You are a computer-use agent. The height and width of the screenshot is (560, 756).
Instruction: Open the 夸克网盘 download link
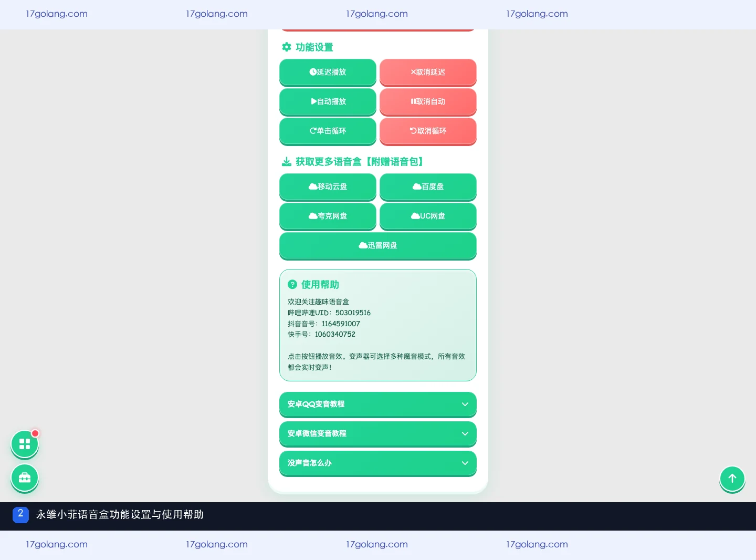click(x=328, y=216)
